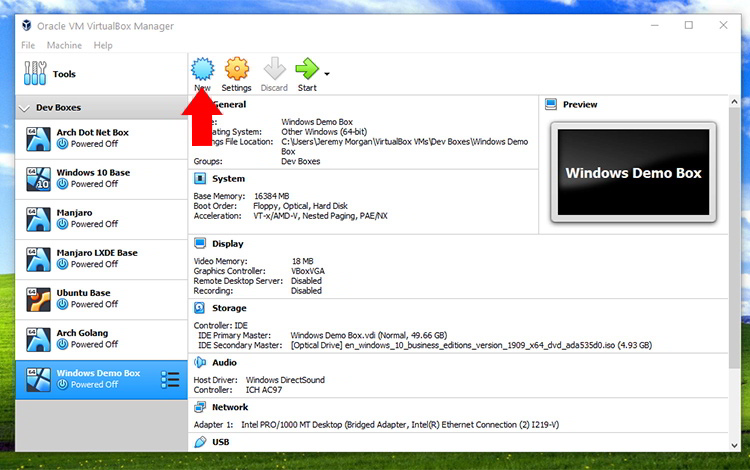Click the New virtual machine icon
This screenshot has height=470, width=750.
(203, 69)
